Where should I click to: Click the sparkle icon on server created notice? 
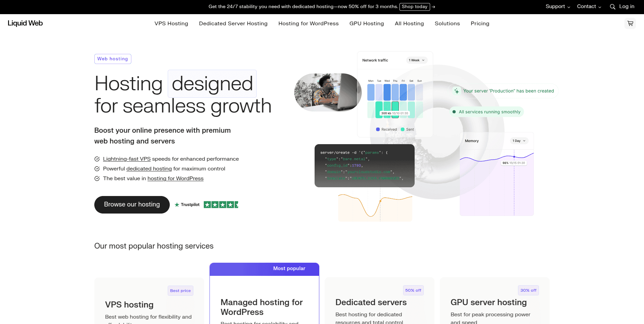click(x=456, y=91)
